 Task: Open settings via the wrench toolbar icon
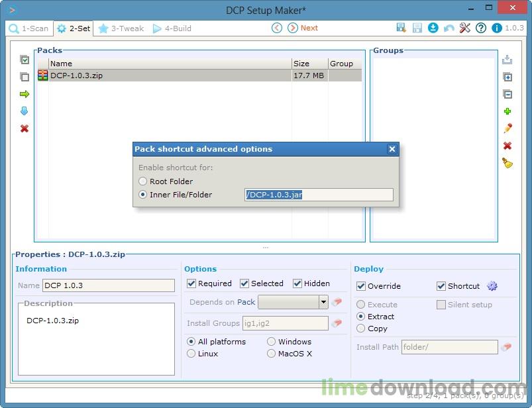coord(464,28)
